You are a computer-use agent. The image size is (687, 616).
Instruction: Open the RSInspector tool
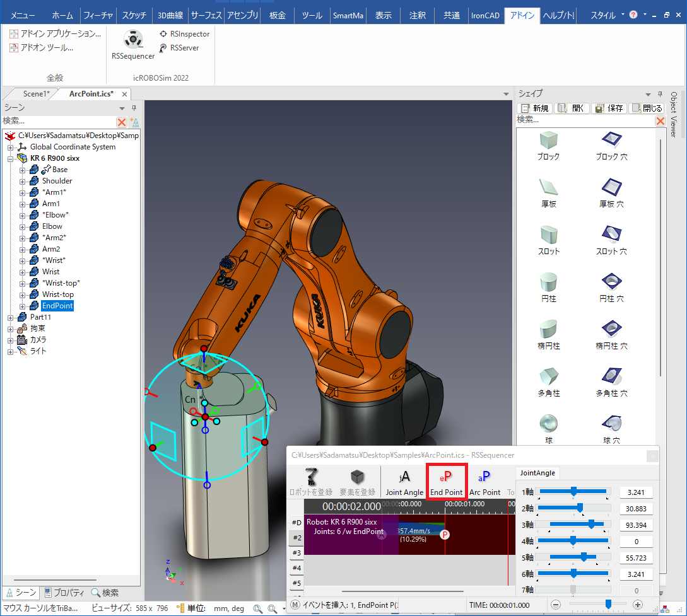click(x=184, y=34)
